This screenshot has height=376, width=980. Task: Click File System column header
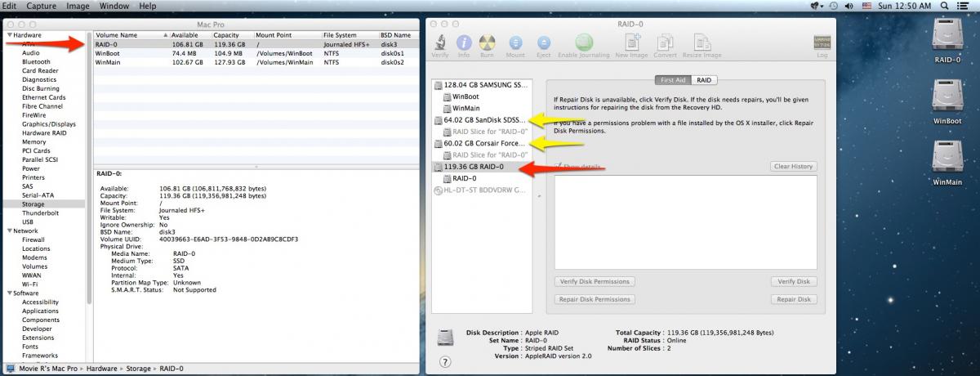(350, 35)
